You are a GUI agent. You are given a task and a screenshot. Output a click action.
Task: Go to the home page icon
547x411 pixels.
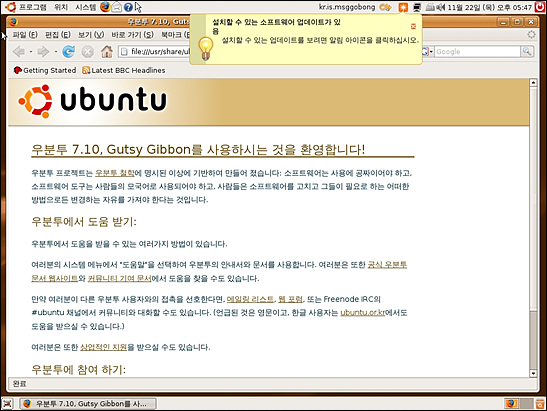point(107,52)
